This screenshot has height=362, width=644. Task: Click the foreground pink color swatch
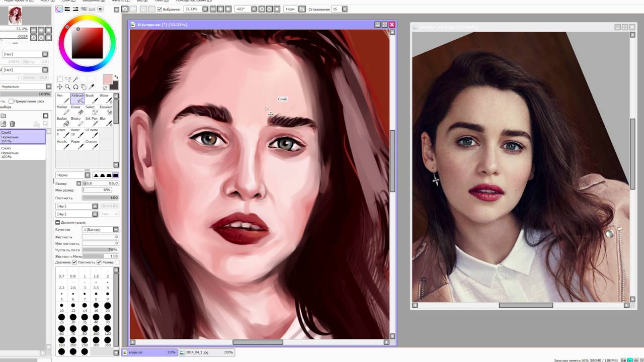click(107, 79)
